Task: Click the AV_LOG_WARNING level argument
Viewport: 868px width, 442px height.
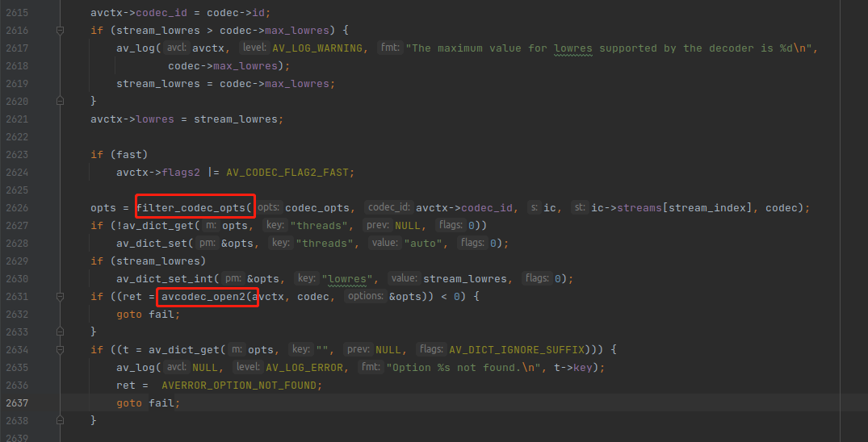Action: click(317, 48)
